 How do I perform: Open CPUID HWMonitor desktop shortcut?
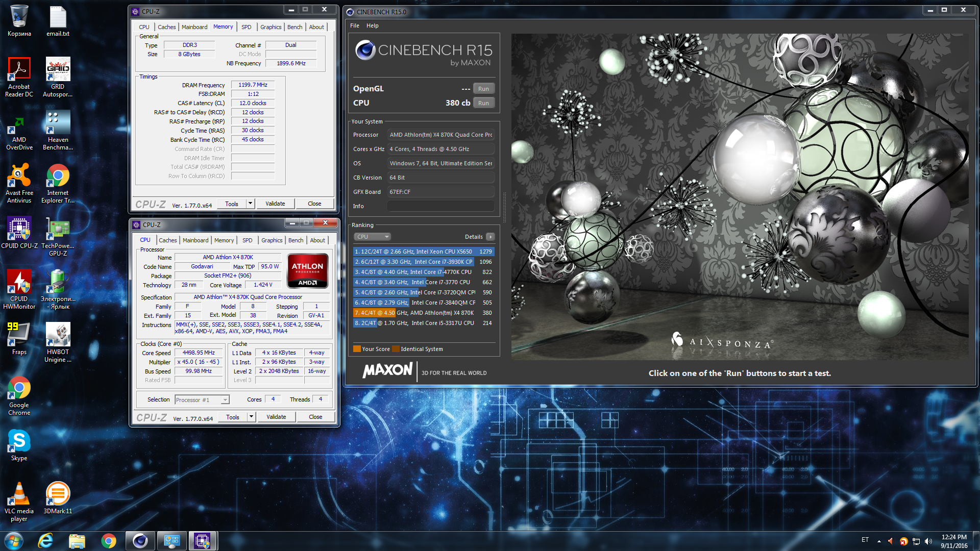[x=19, y=290]
